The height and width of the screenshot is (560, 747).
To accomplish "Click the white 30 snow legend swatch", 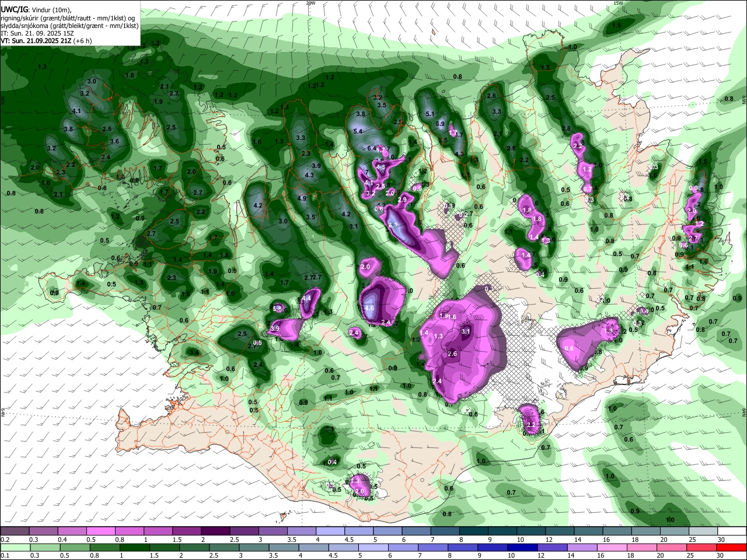I will coord(732,531).
